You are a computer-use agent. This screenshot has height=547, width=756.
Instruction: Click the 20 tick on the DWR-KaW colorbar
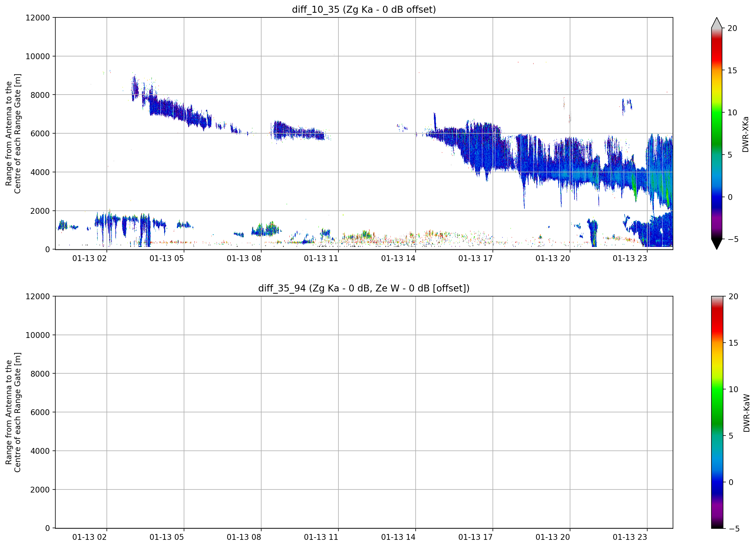pos(733,296)
